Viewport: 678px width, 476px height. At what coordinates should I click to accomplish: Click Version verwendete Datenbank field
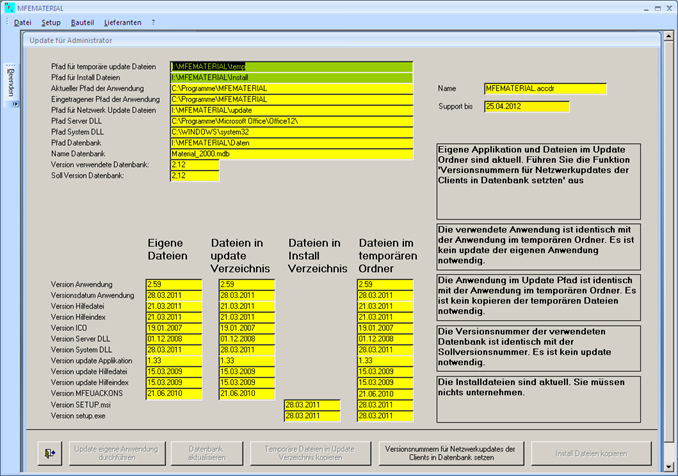click(x=195, y=165)
